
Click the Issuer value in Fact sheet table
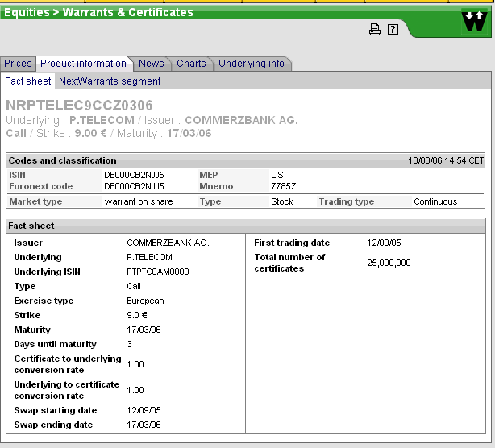168,243
